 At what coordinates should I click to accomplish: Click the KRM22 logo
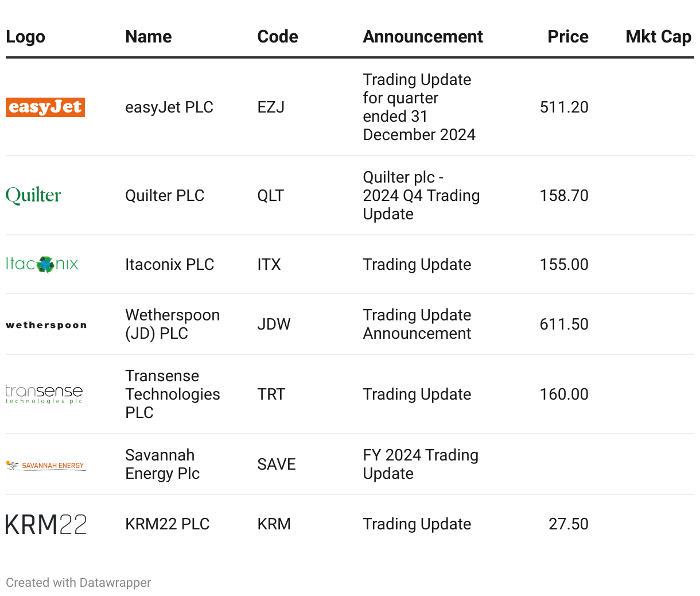(x=46, y=524)
